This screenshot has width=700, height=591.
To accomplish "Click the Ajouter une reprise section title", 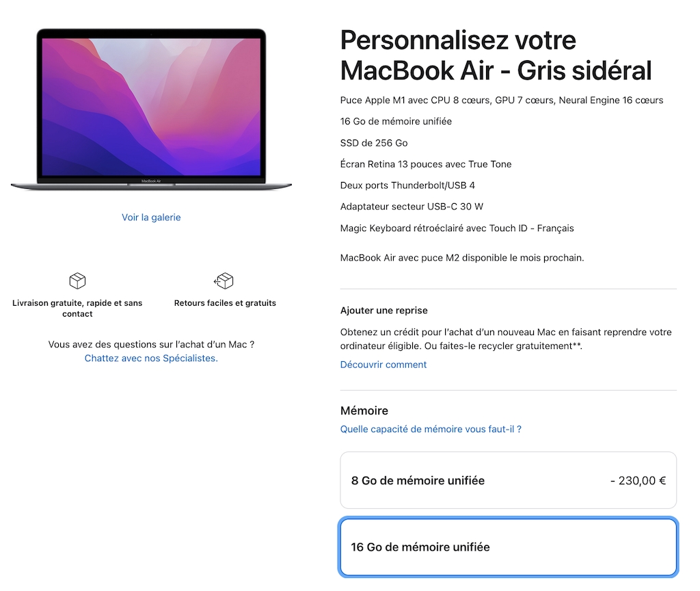I will tap(383, 310).
